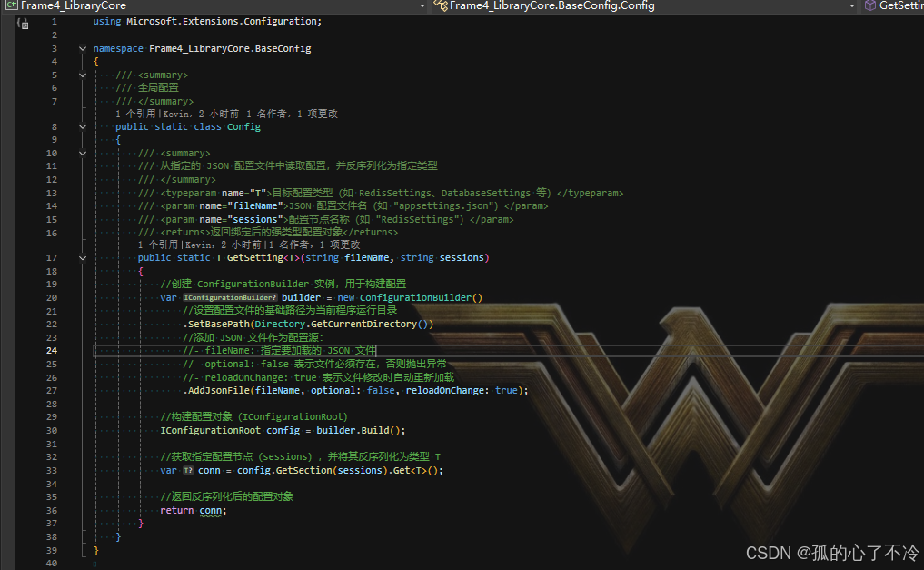Click the class icon beside Frame4_LibraryCore.BaseConfig.Config

(x=441, y=5)
